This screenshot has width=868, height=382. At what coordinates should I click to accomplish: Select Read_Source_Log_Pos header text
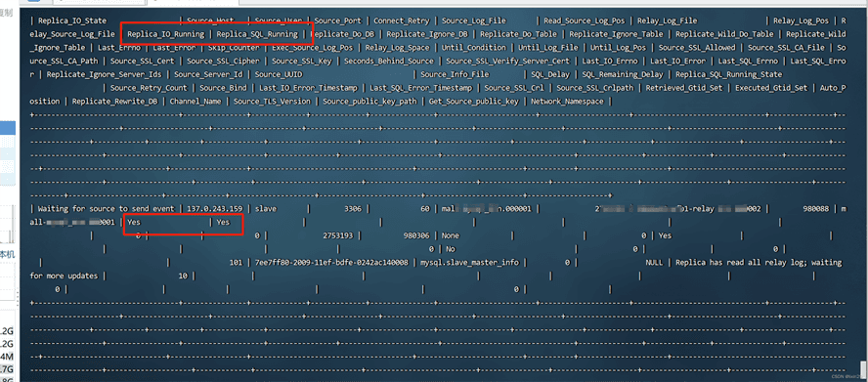(x=584, y=21)
